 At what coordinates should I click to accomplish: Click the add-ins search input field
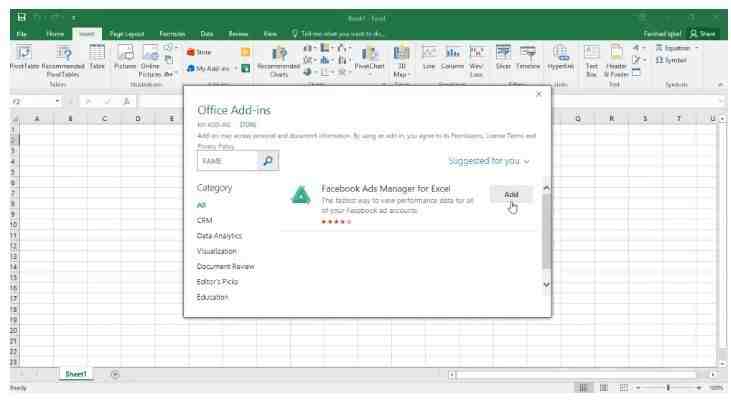pyautogui.click(x=228, y=161)
